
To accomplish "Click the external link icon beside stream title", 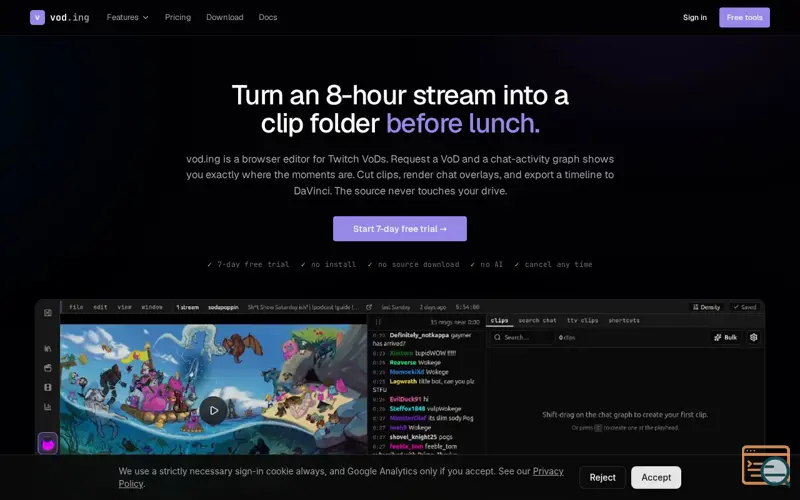I will coord(369,307).
